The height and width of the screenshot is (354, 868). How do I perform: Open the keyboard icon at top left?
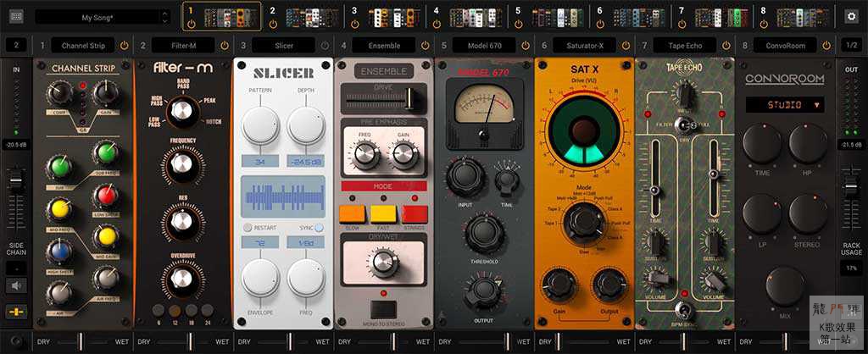point(17,17)
